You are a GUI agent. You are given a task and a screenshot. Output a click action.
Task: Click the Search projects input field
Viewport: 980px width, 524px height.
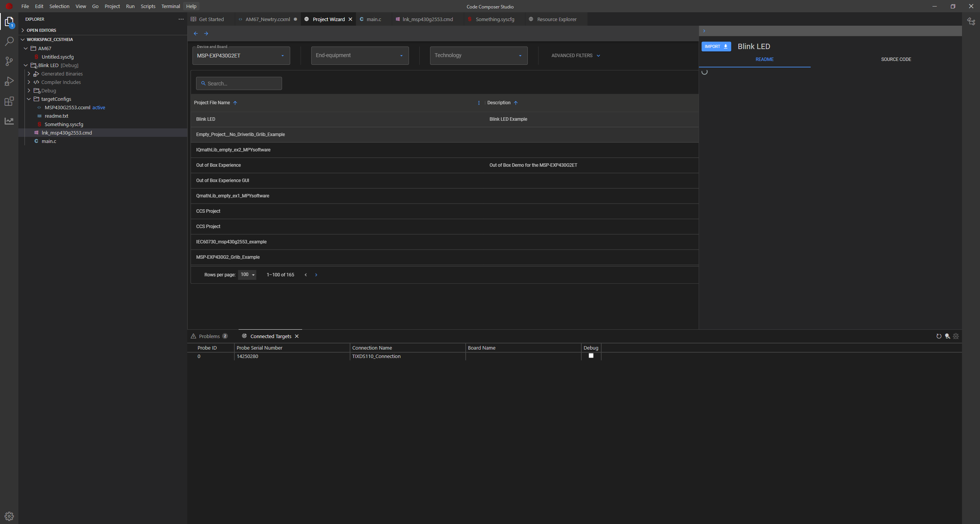[239, 84]
